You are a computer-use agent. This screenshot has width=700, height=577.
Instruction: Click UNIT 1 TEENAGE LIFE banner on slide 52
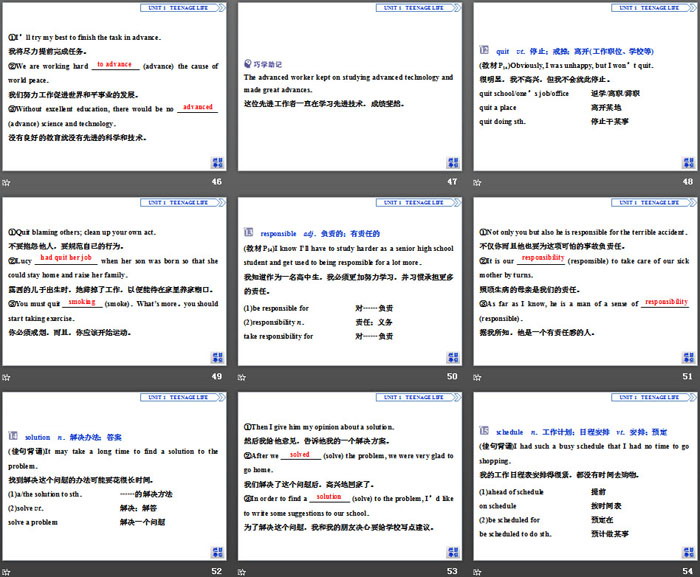pyautogui.click(x=183, y=397)
